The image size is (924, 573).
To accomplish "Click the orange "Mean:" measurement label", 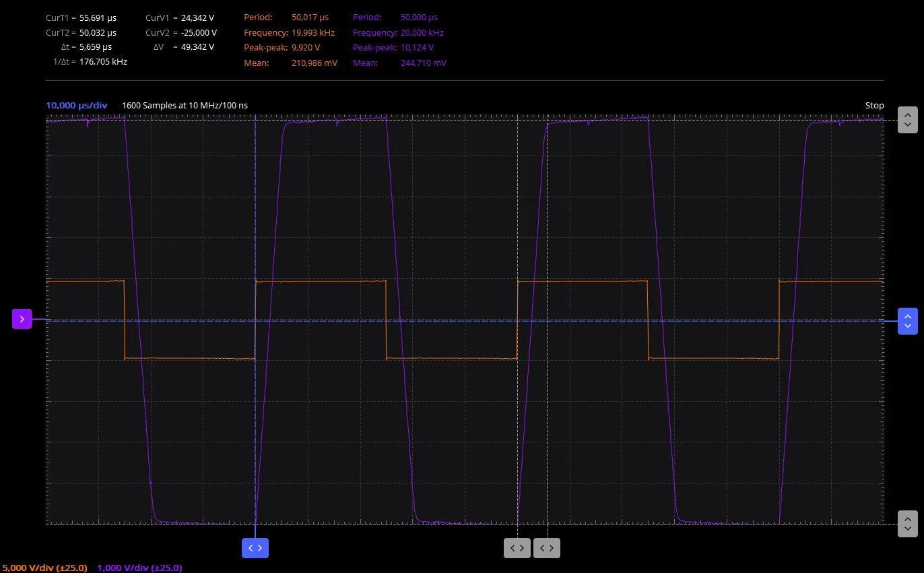I will point(257,63).
